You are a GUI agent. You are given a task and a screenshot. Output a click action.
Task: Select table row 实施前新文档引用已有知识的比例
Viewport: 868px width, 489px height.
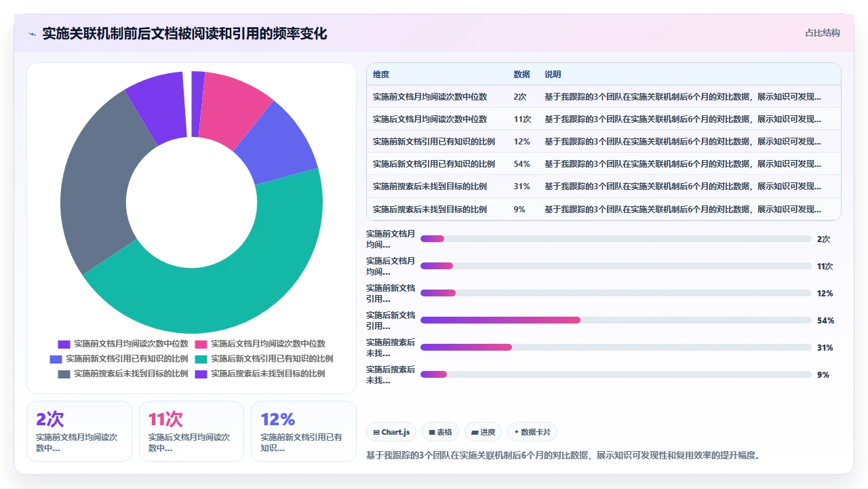coord(604,142)
